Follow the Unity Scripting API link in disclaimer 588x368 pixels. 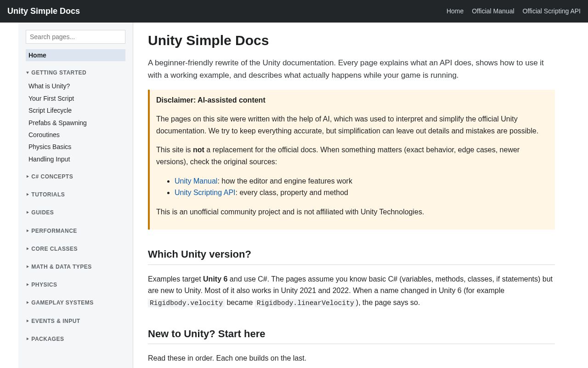tap(205, 193)
